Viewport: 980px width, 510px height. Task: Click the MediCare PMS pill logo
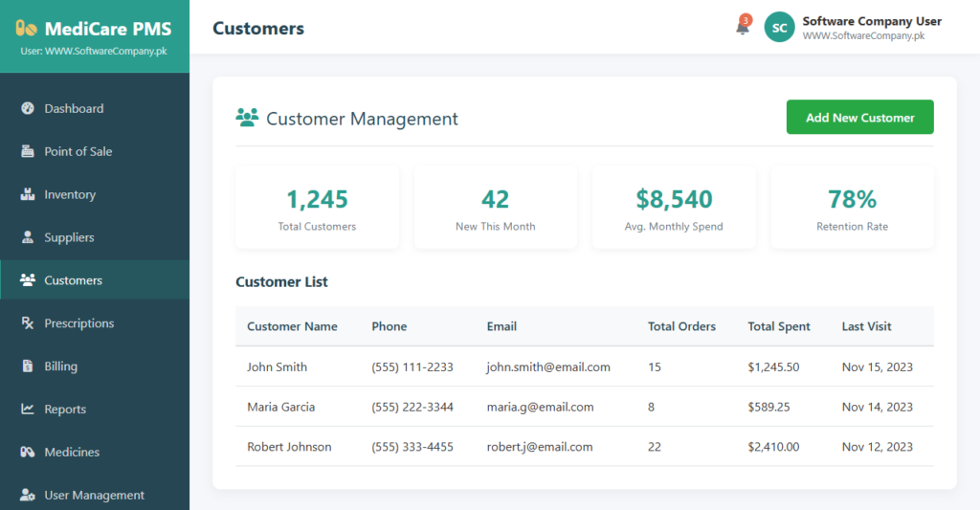[27, 29]
